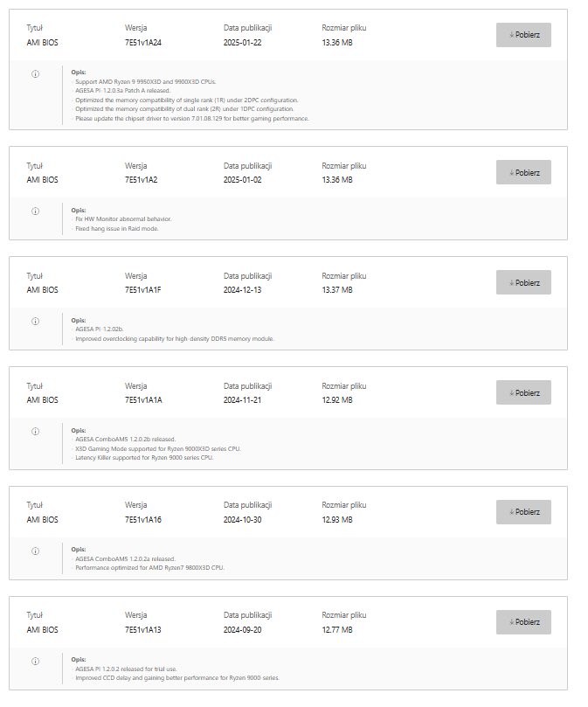Click the info icon for BIOS 7E51v1A1A
Screen dimensions: 588x707
[36, 431]
